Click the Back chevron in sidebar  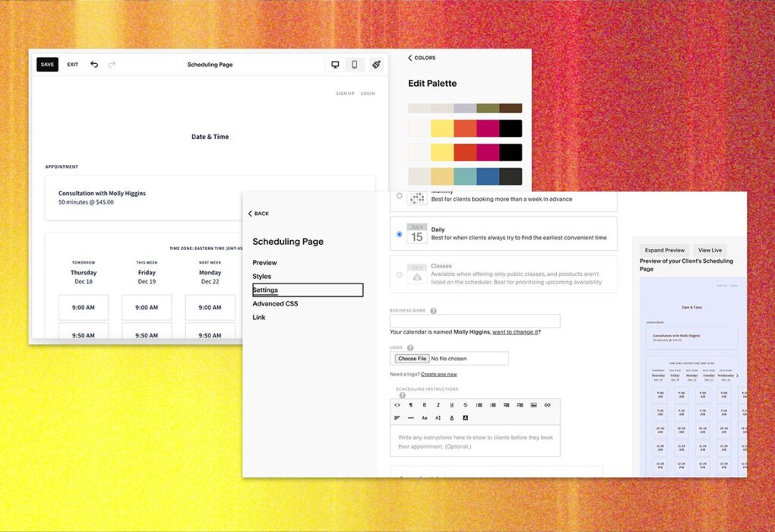(251, 214)
